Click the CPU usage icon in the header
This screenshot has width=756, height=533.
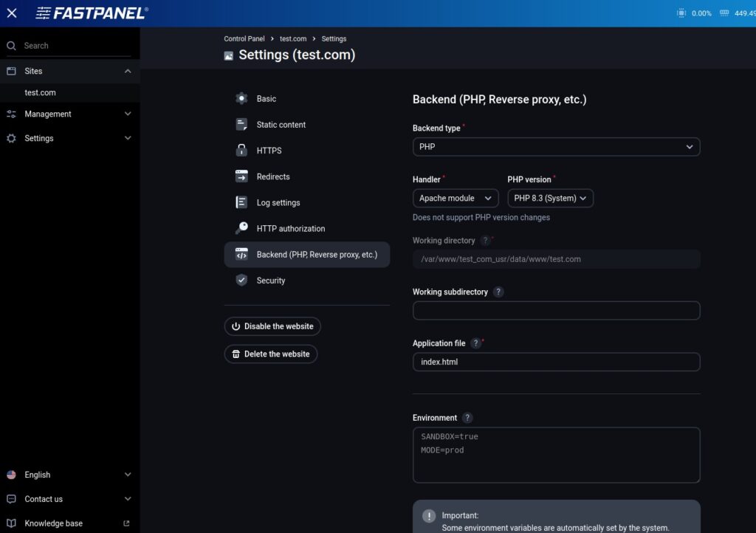[x=681, y=13]
